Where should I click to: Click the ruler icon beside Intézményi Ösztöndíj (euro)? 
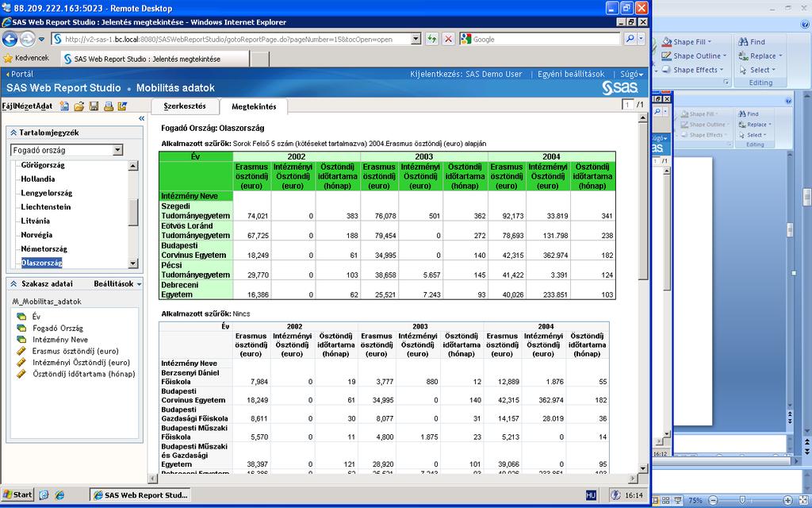pyautogui.click(x=21, y=362)
